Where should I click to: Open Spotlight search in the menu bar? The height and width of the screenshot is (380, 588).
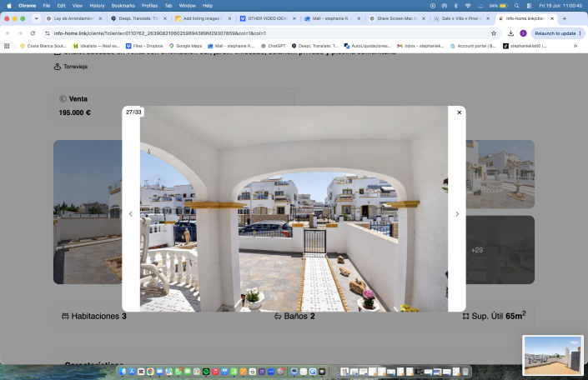click(517, 6)
